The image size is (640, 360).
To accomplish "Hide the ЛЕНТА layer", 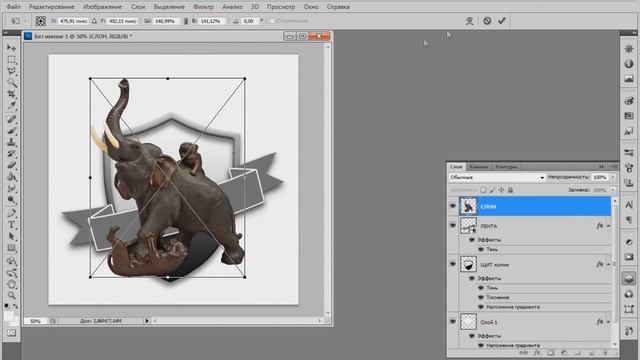I will (x=453, y=225).
